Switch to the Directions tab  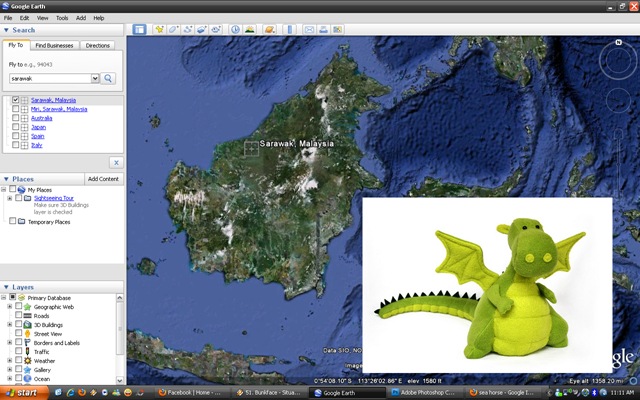[x=98, y=45]
